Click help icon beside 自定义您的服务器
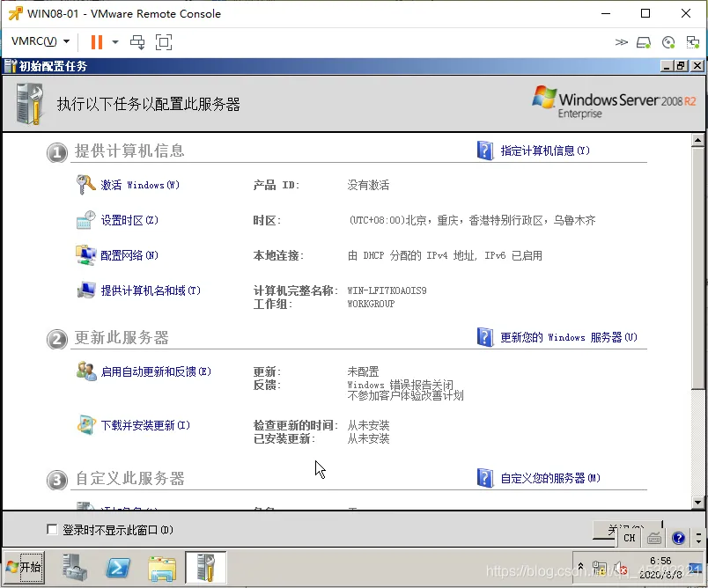708x588 pixels. pos(485,478)
